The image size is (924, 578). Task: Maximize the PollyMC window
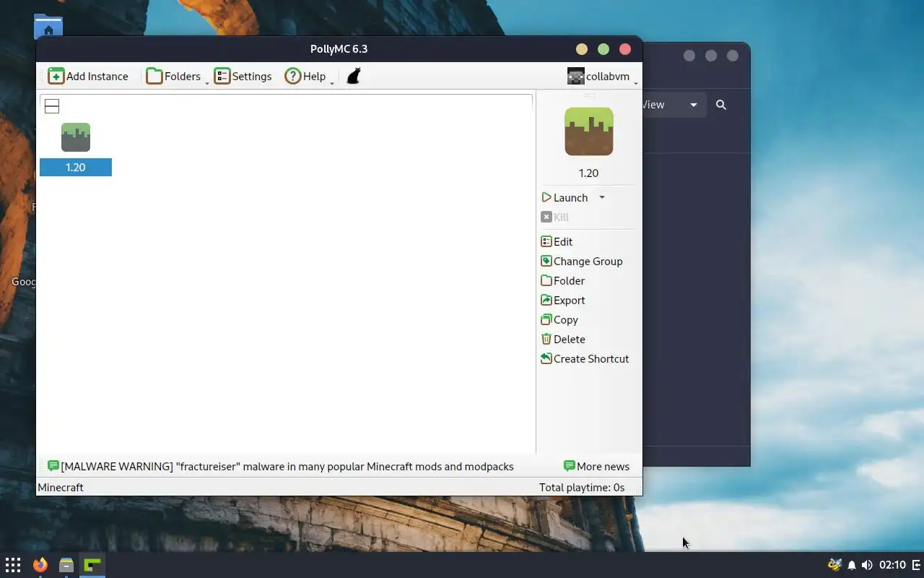coord(603,49)
